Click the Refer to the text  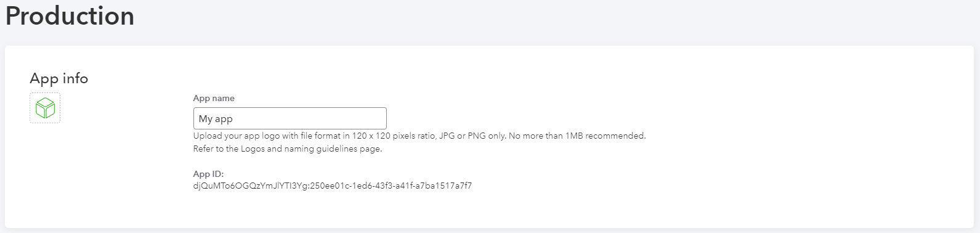pyautogui.click(x=216, y=149)
